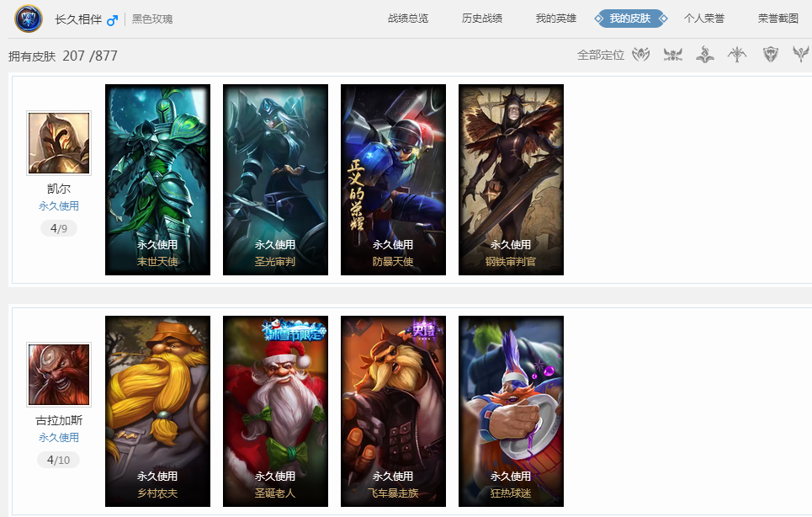This screenshot has width=812, height=517.
Task: Open the 防暴天使 skin card
Action: 393,179
